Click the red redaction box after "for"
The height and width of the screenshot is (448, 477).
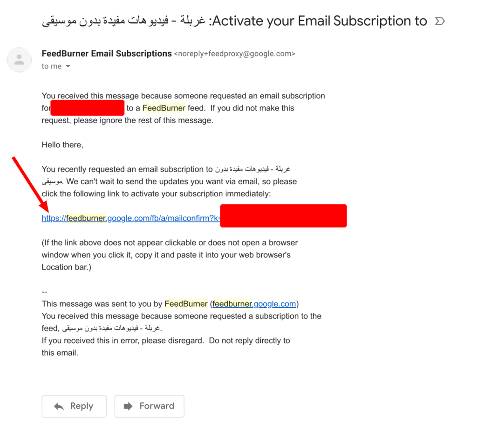pyautogui.click(x=88, y=108)
